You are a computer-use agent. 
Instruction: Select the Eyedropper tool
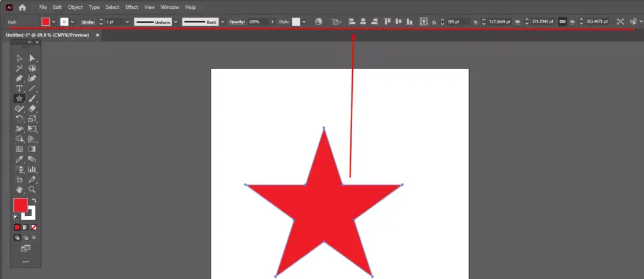[19, 159]
